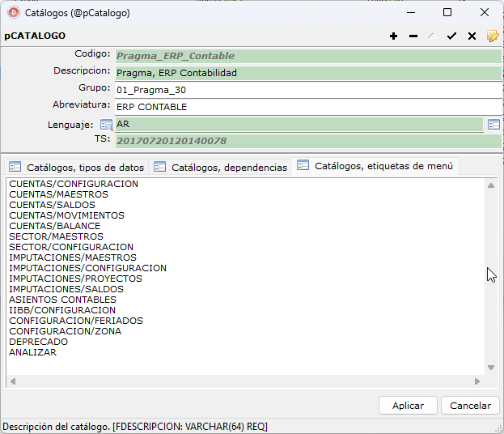The height and width of the screenshot is (434, 504).
Task: Click the DEPRECADO entry
Action: (39, 342)
